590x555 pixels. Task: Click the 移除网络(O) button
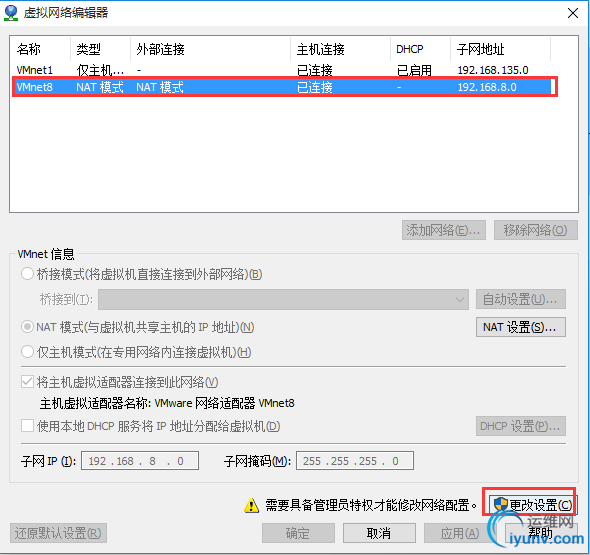536,230
